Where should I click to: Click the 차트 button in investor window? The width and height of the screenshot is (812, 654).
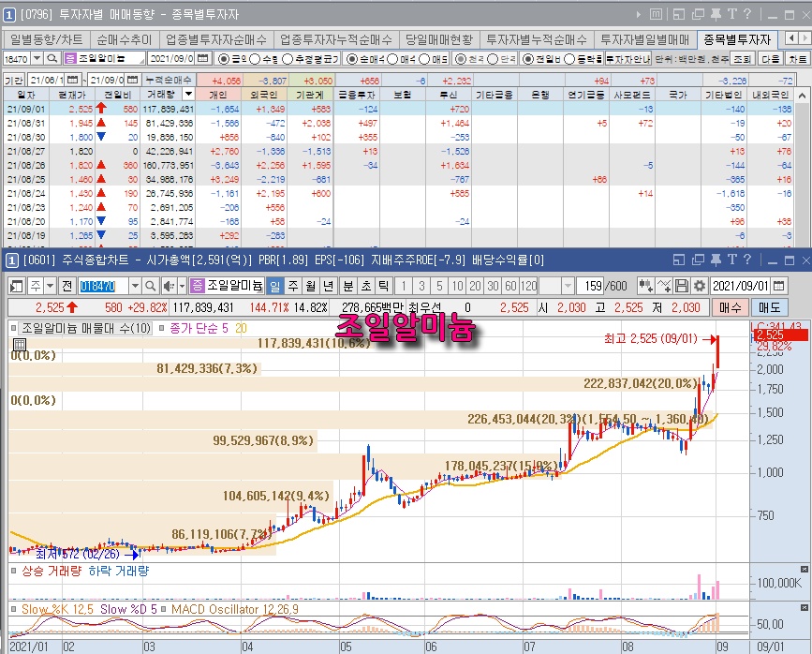(x=798, y=59)
